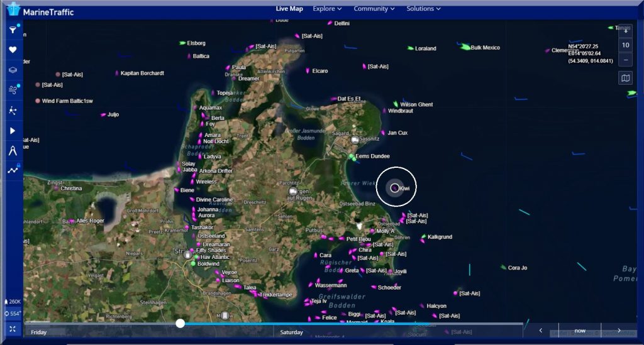Open the voyage analytics chart icon
Screen dimensions: 644x345
click(13, 170)
